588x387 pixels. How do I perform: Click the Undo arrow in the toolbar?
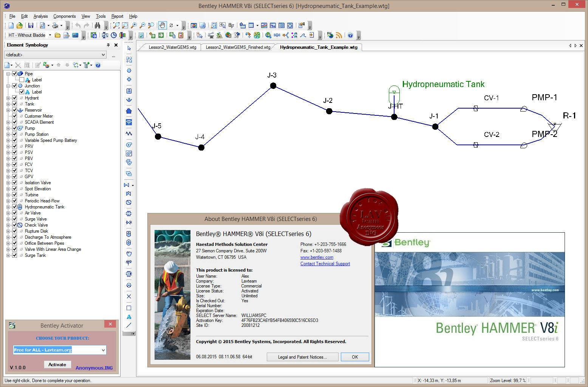click(78, 25)
